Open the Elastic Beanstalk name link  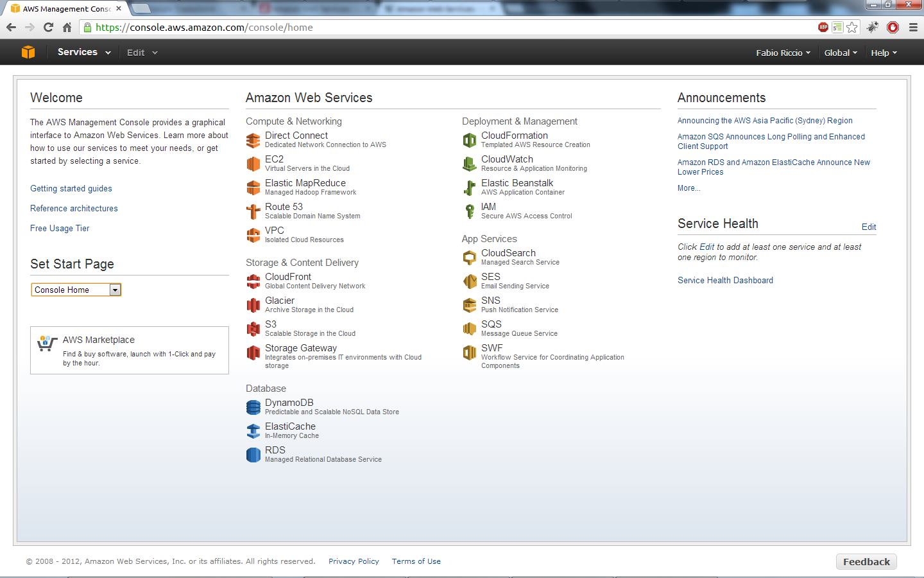[x=517, y=183]
